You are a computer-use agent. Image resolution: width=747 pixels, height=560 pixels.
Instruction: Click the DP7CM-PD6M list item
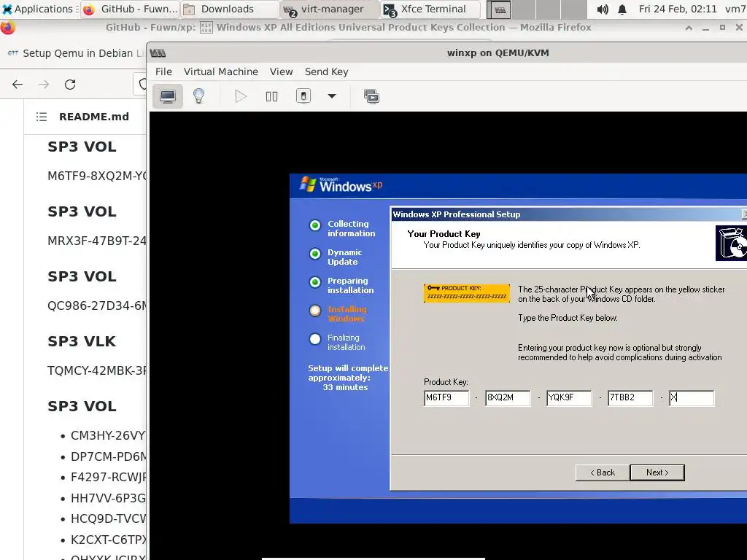[109, 456]
